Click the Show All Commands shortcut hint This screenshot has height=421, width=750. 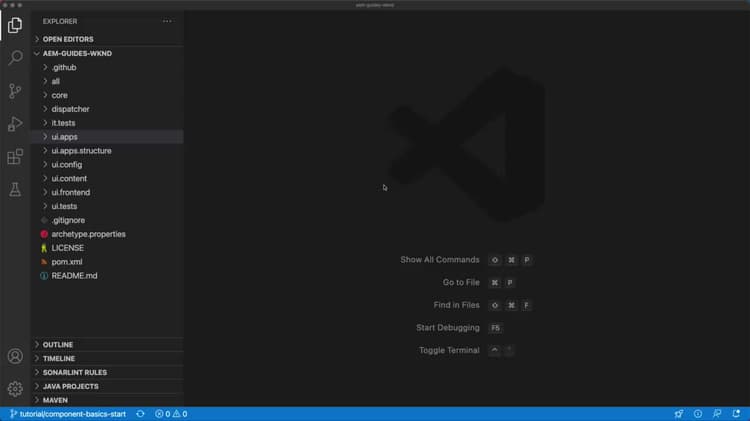[x=466, y=260]
